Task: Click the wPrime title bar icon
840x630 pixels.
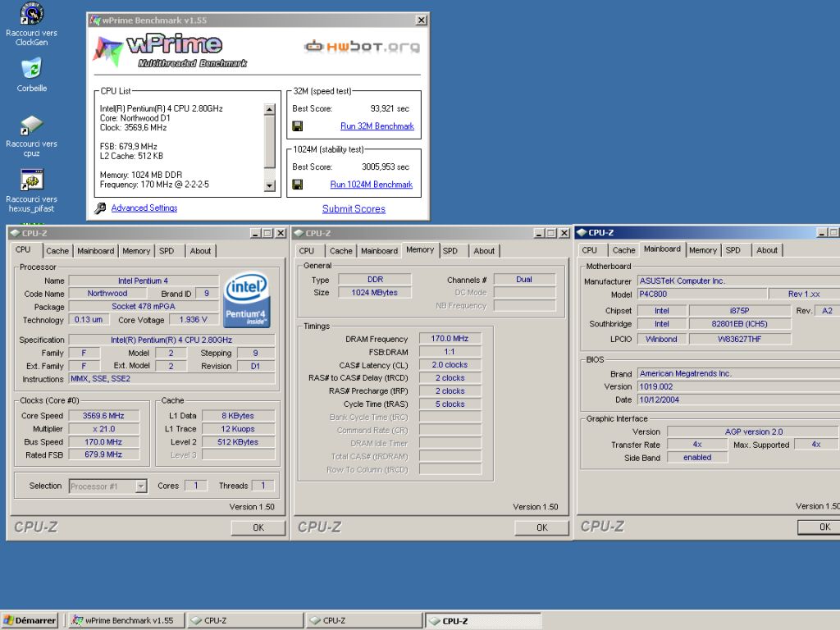Action: (95, 21)
